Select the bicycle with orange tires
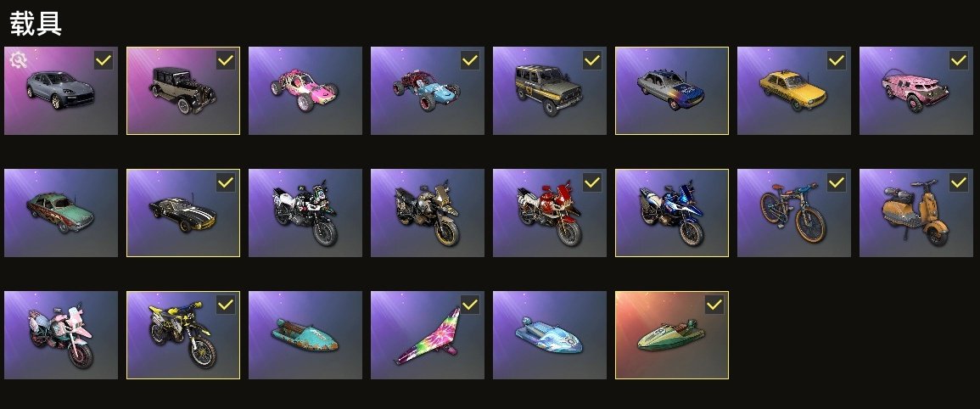Viewport: 980px width, 409px height. click(x=793, y=213)
